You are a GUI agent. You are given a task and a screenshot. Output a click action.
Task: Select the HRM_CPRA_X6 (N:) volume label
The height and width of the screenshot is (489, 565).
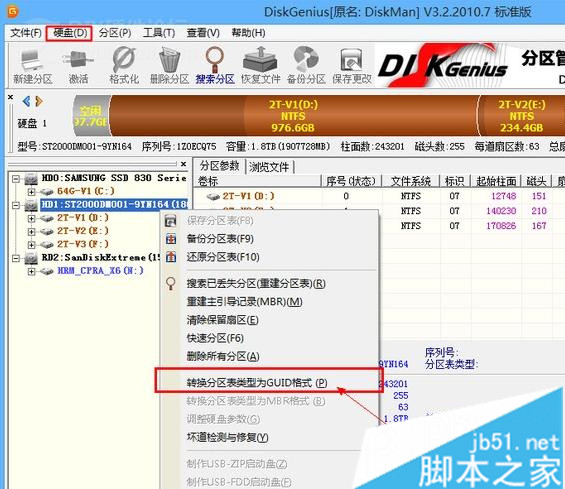tap(100, 271)
